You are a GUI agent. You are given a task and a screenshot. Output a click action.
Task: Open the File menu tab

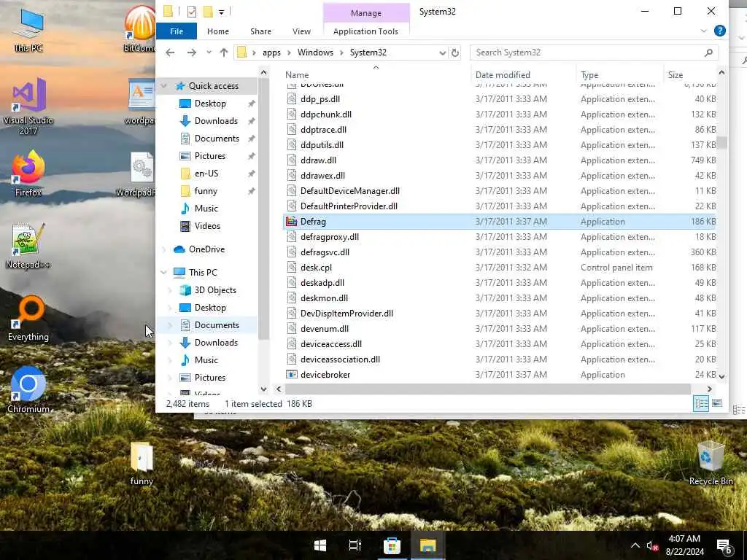pos(177,31)
